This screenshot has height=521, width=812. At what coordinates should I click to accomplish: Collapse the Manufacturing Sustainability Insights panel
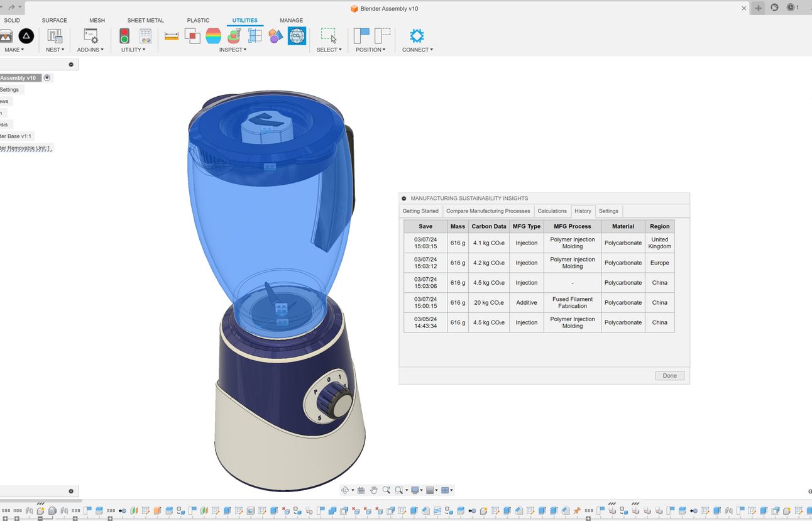(x=404, y=199)
